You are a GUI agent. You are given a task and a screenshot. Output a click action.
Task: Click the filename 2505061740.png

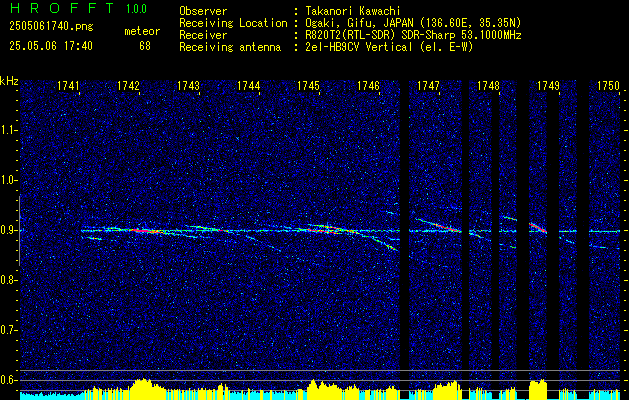51,27
